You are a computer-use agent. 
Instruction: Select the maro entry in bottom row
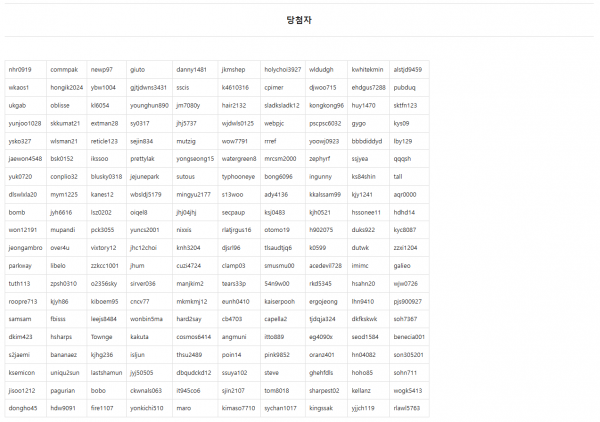coord(183,408)
